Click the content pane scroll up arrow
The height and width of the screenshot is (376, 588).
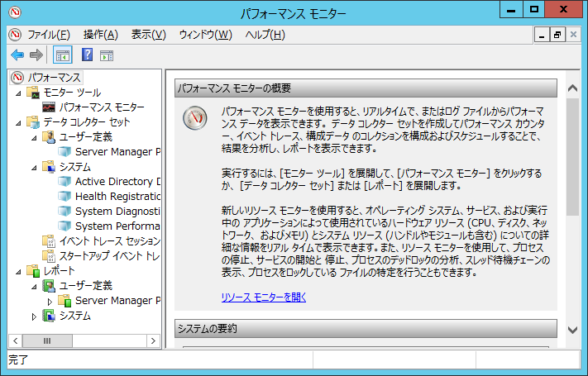tap(572, 88)
